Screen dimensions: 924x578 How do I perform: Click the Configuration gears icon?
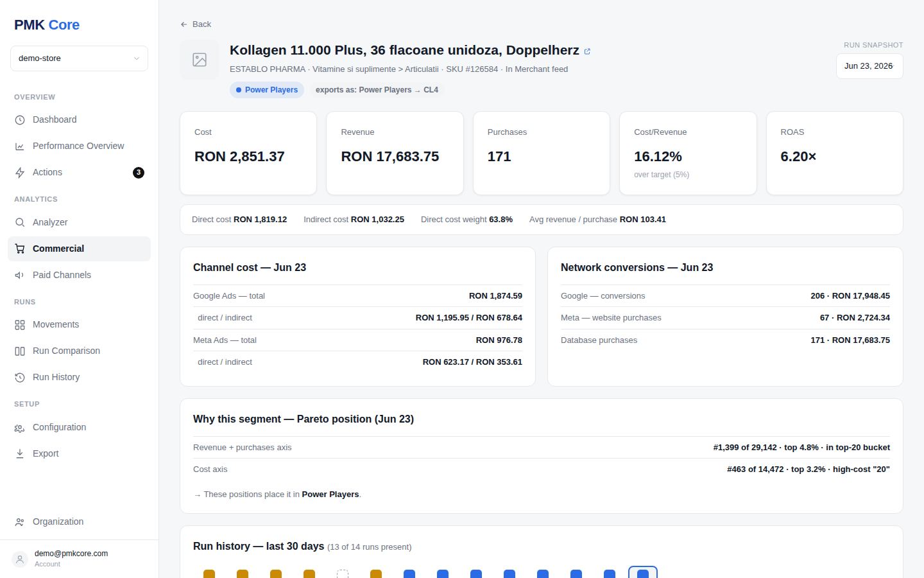[20, 428]
